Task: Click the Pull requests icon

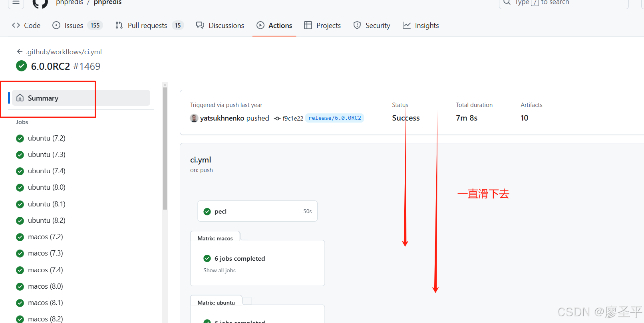Action: (119, 25)
